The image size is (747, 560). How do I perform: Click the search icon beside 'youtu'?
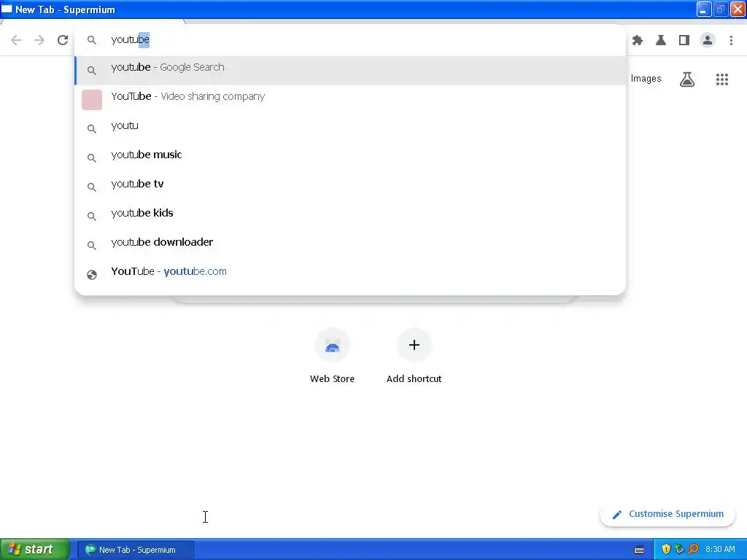pyautogui.click(x=92, y=129)
